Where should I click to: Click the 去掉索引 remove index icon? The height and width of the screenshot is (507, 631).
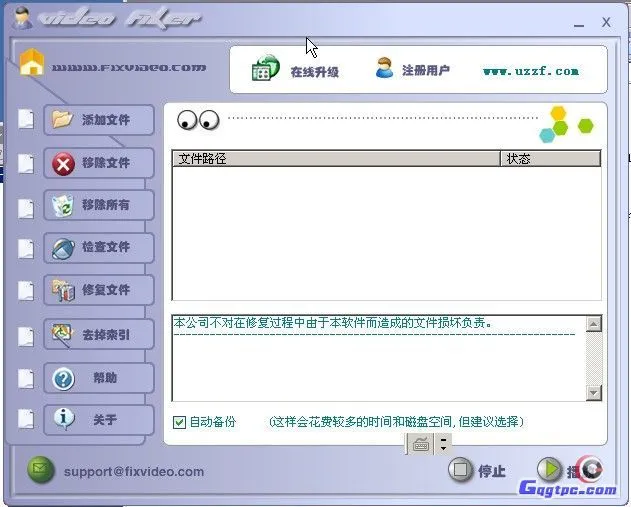(62, 334)
